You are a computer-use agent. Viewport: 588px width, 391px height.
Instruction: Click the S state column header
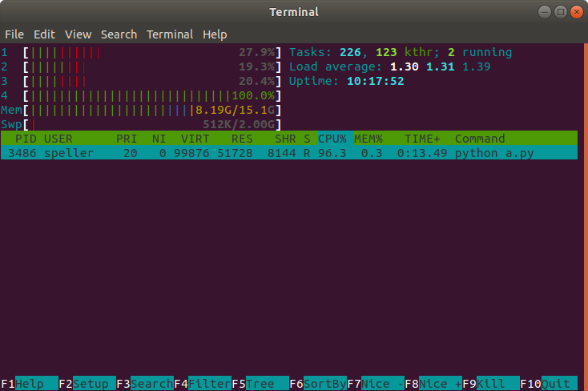(307, 139)
